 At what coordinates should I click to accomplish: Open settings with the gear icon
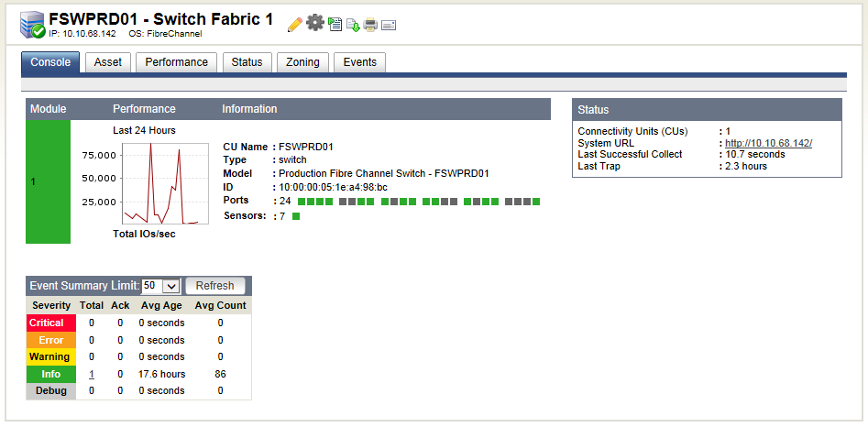[315, 23]
